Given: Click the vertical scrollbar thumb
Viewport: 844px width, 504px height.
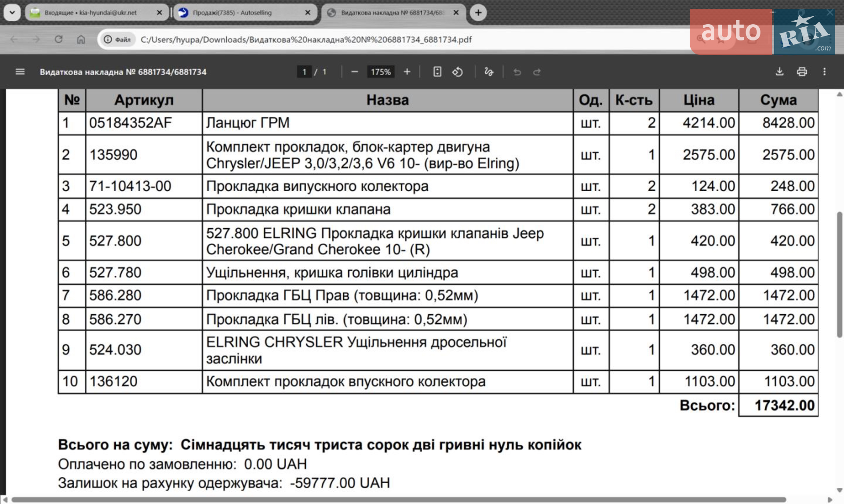Looking at the screenshot, I should coord(839,275).
